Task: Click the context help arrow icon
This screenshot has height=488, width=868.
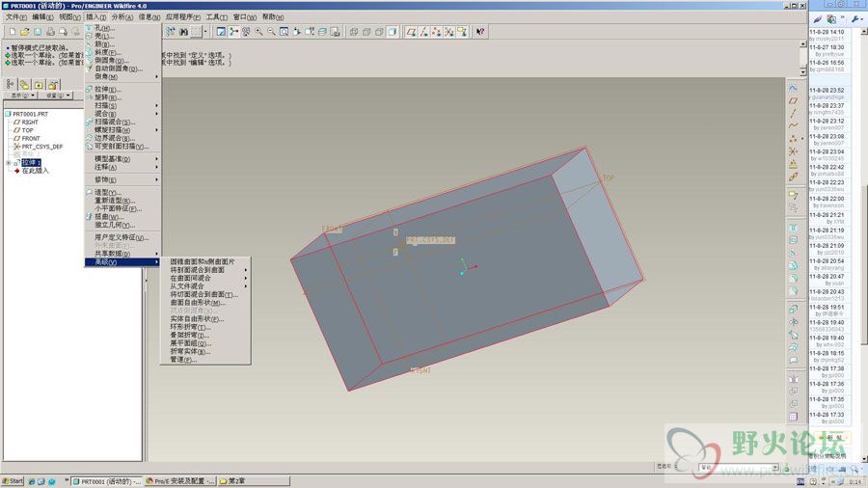Action: [480, 32]
